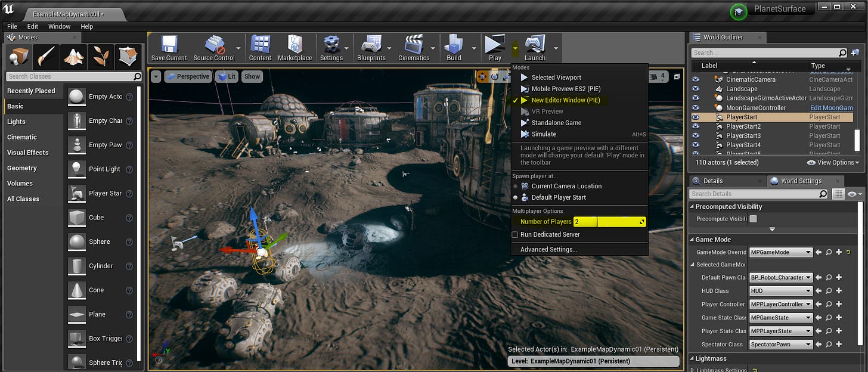Screen dimensions: 868x372
Task: Create new Player Controller class plus icon
Action: coord(839,304)
